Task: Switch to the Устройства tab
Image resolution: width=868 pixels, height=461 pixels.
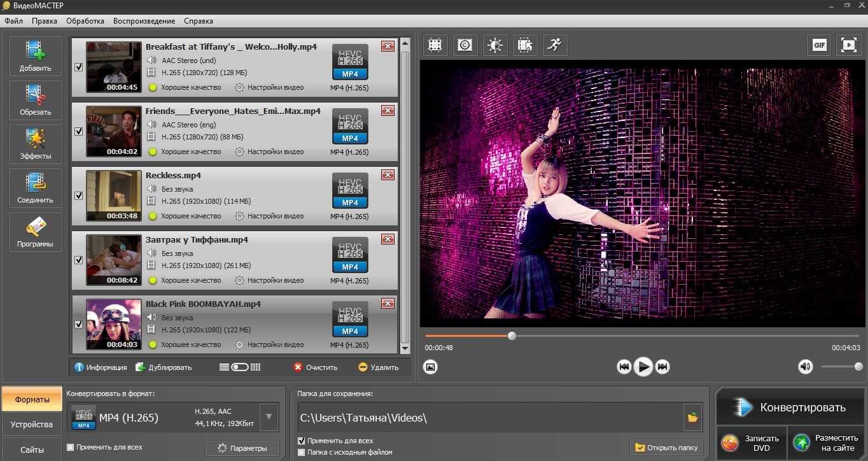Action: (x=32, y=425)
